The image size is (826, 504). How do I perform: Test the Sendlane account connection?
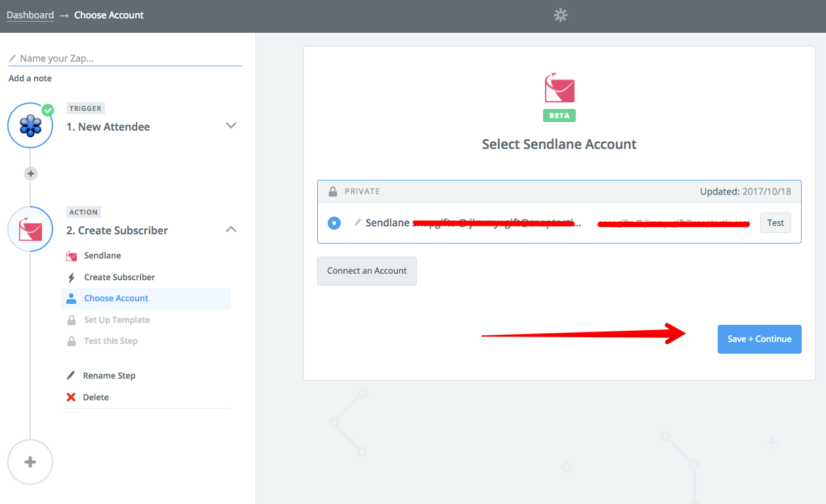(775, 222)
